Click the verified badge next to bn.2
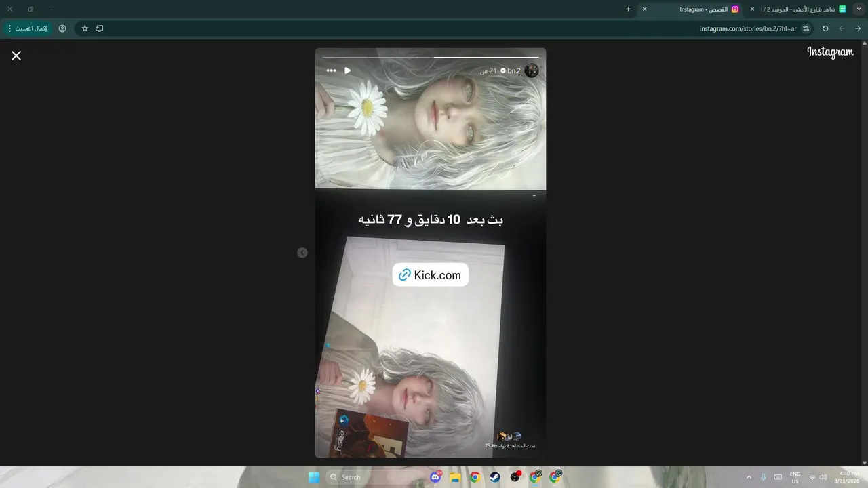The image size is (868, 488). pyautogui.click(x=503, y=70)
